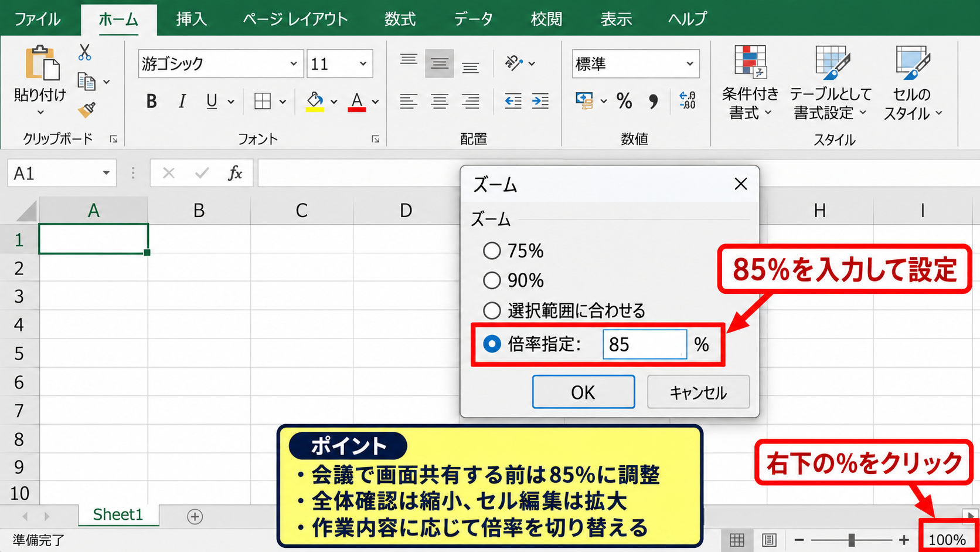Open the number format dropdown 標準
Image resolution: width=980 pixels, height=552 pixels.
690,63
